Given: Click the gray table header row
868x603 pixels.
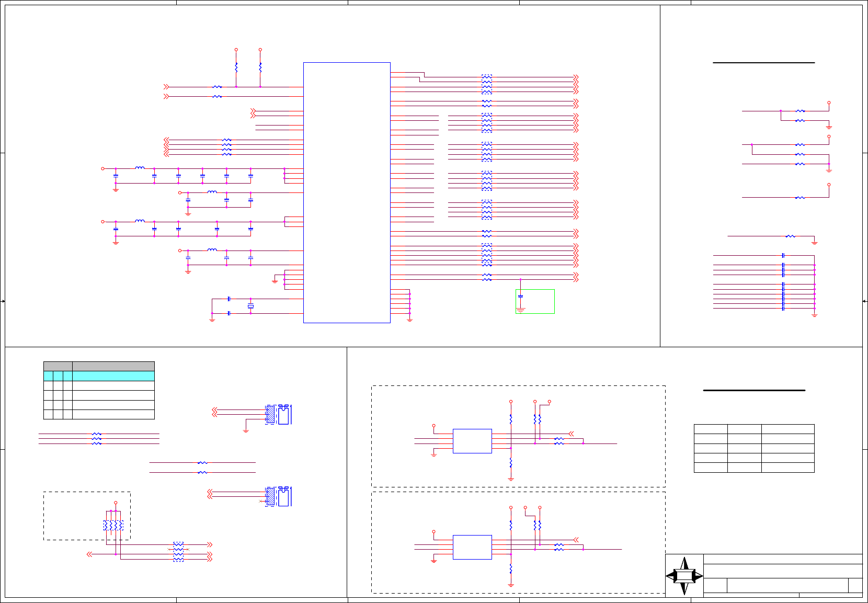Looking at the screenshot, I should coord(99,366).
